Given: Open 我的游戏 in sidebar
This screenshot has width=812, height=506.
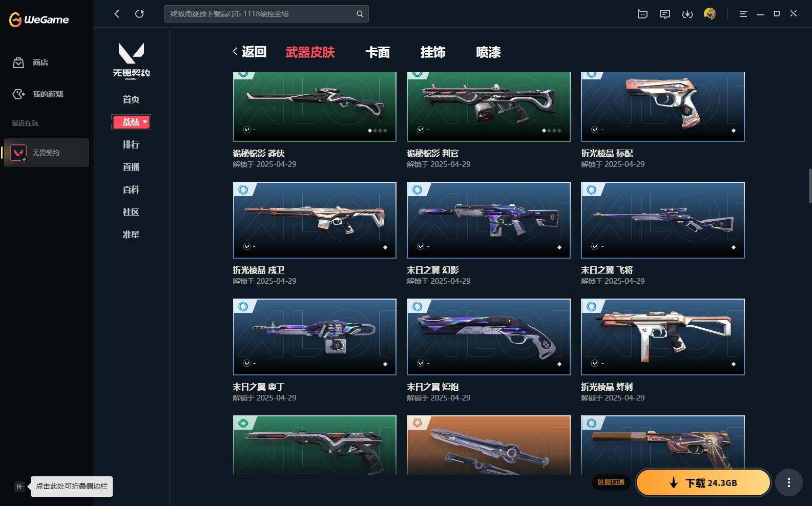Looking at the screenshot, I should tap(38, 94).
